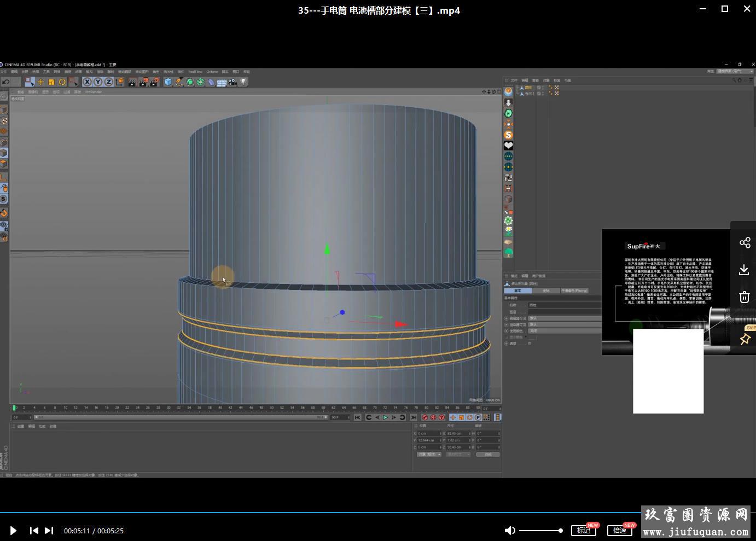Open the 使用颜色 dropdown
756x541 pixels.
click(564, 331)
